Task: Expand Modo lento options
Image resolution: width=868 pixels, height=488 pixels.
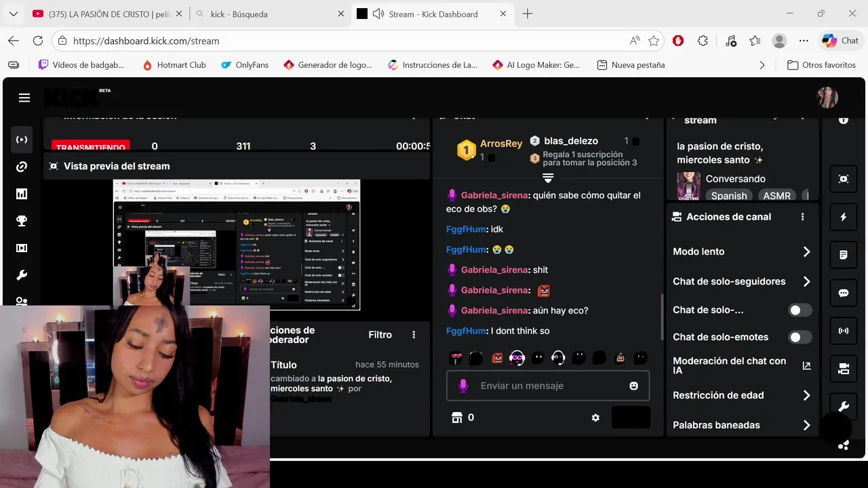Action: coord(806,251)
